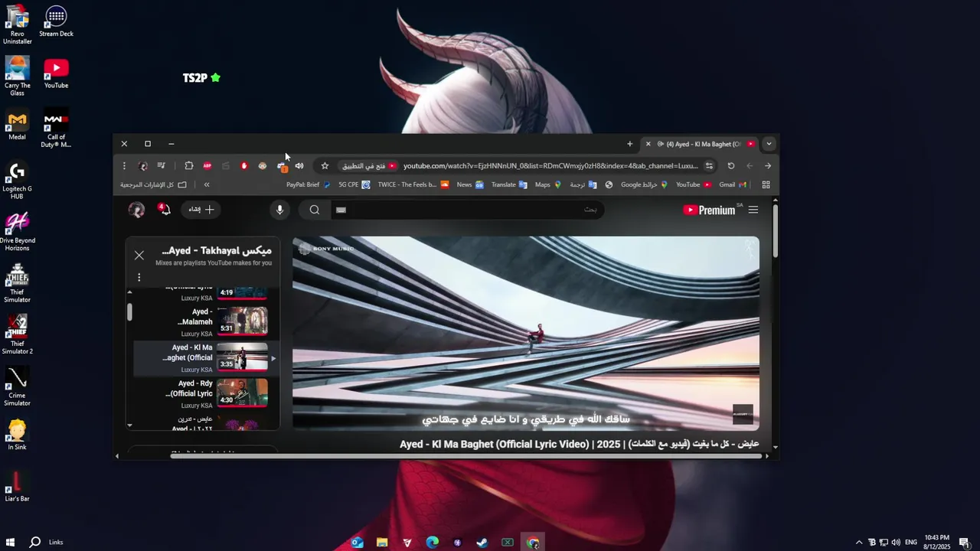
Task: Open the Windows Start button
Action: pyautogui.click(x=11, y=542)
